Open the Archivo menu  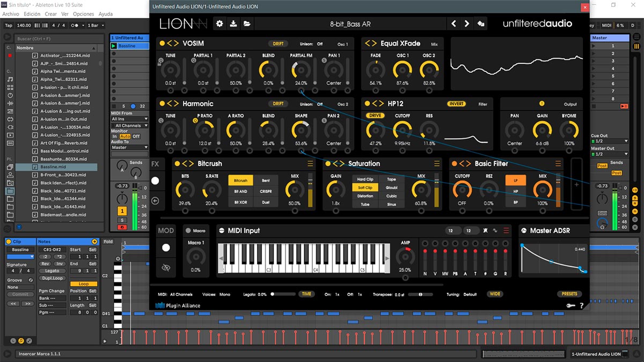click(11, 14)
